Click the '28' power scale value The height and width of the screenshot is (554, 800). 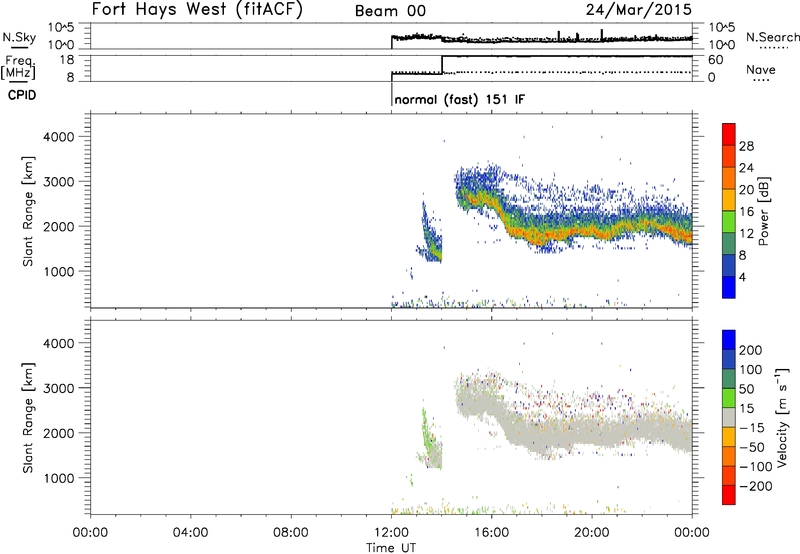tap(746, 146)
